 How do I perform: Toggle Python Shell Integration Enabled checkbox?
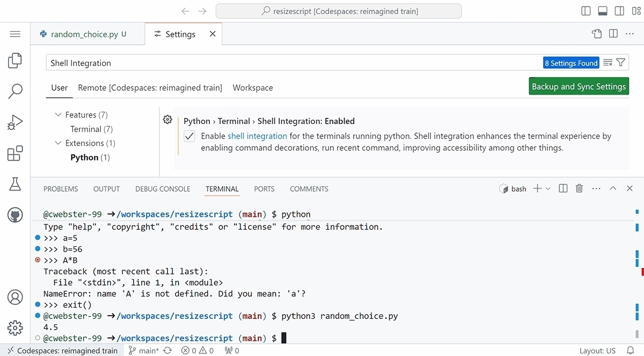click(189, 136)
